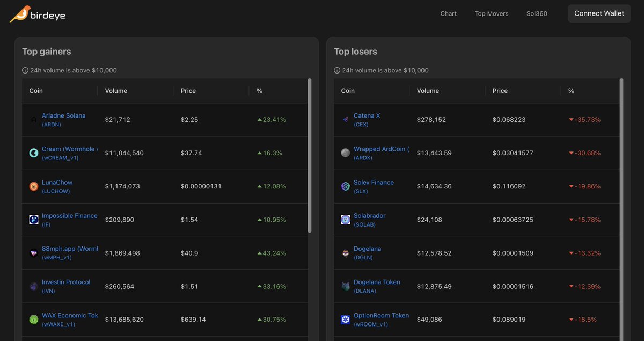Click the $1.54 price cell
This screenshot has height=341, width=644.
[x=189, y=220]
